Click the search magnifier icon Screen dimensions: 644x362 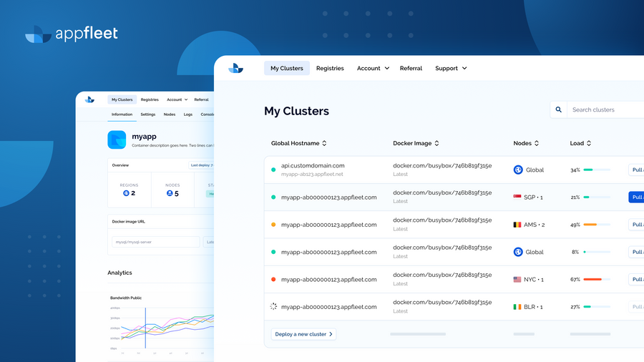(x=559, y=109)
